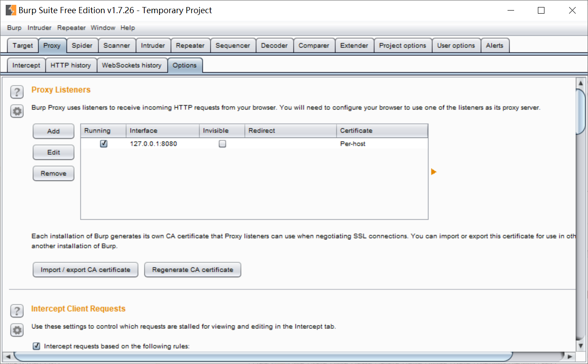Image resolution: width=588 pixels, height=364 pixels.
Task: Click the Running column header
Action: click(x=103, y=131)
